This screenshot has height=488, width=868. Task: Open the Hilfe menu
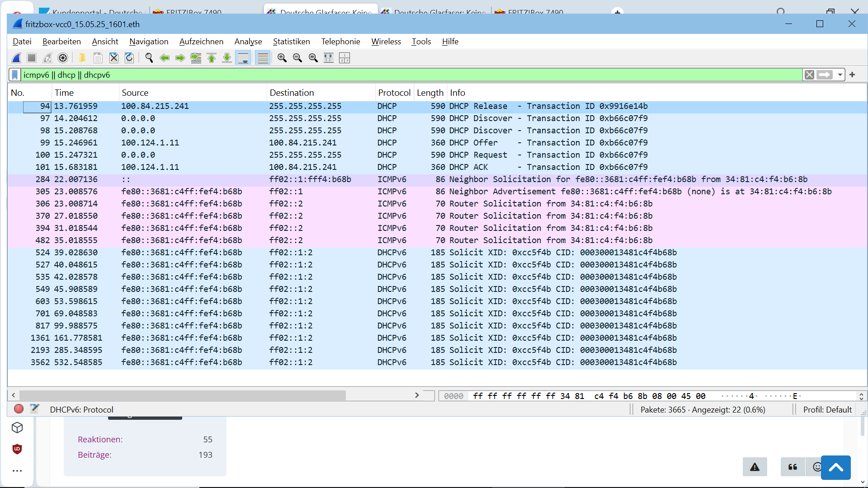click(450, 42)
